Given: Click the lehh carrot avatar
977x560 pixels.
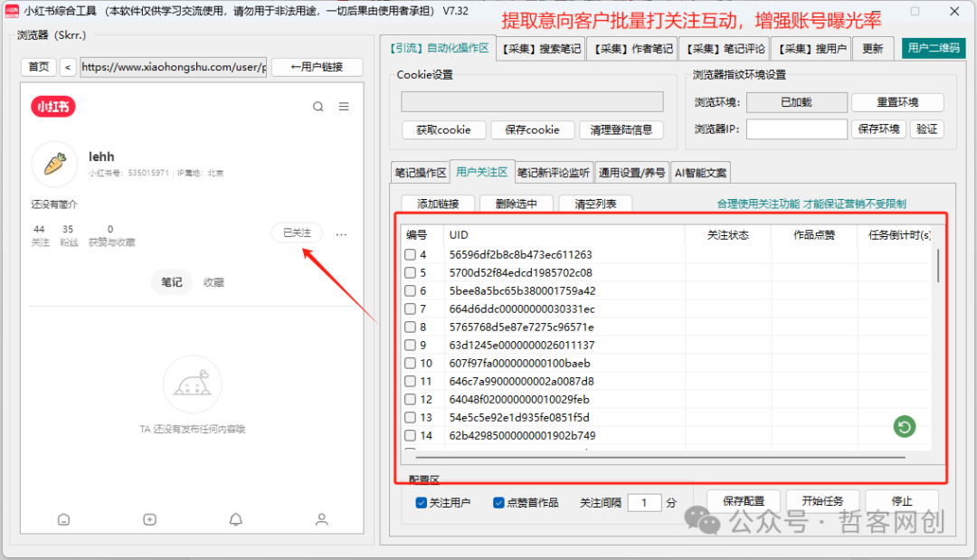Looking at the screenshot, I should point(55,164).
